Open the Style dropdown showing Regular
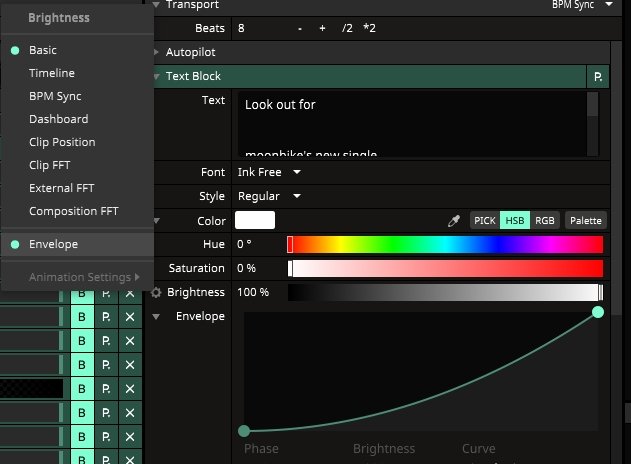 272,196
